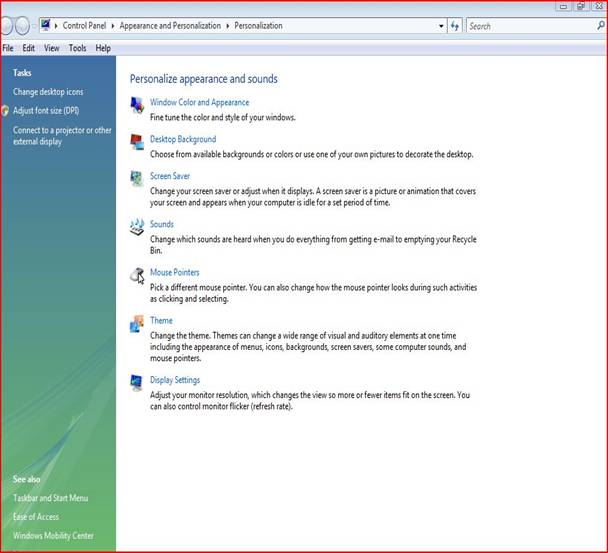This screenshot has height=553, width=608.
Task: Open the Screen Saver link
Action: pyautogui.click(x=170, y=176)
